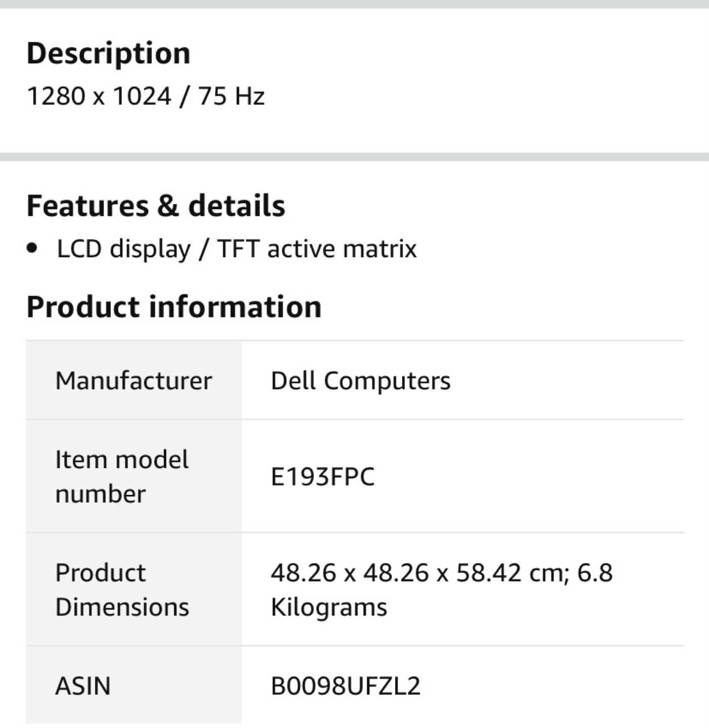Click the Product Dimensions label cell
The image size is (709, 728).
click(x=134, y=589)
